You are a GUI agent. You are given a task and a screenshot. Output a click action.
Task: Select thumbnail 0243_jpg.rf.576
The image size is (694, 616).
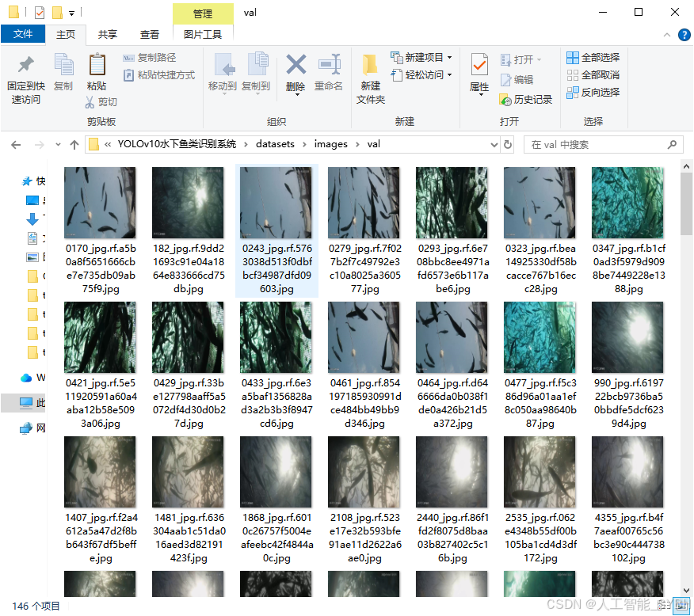(276, 203)
